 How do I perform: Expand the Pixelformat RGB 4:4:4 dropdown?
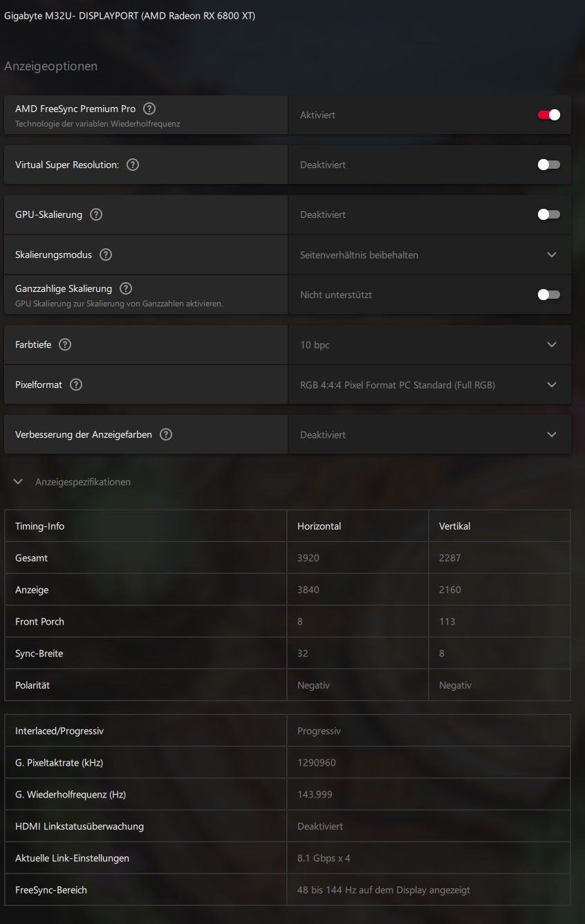pos(551,385)
